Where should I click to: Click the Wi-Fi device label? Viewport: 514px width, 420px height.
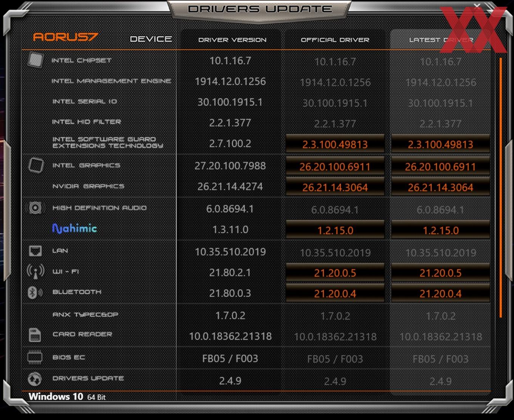[x=66, y=271]
